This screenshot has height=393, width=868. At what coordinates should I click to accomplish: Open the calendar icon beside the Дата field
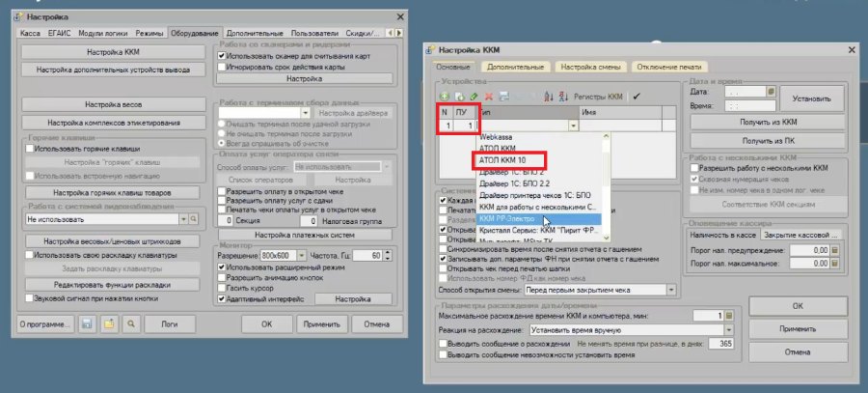(771, 92)
